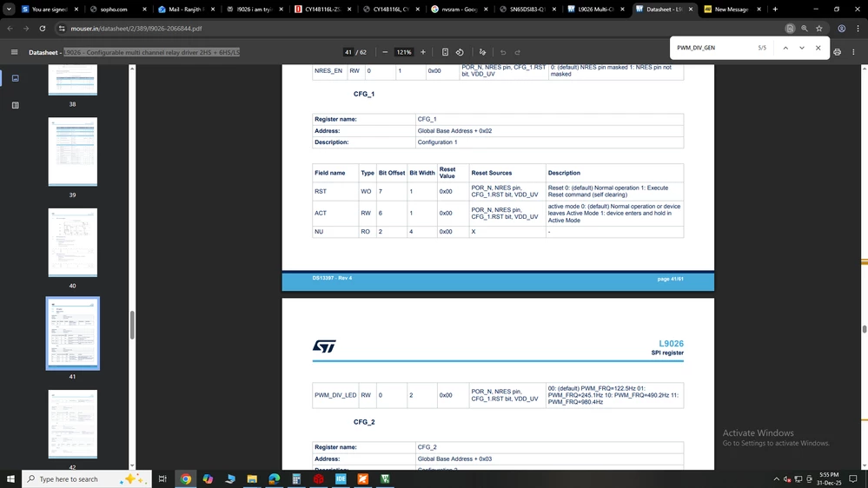Open Task View on taskbar
Screen dimensions: 868x488
[x=162, y=478]
